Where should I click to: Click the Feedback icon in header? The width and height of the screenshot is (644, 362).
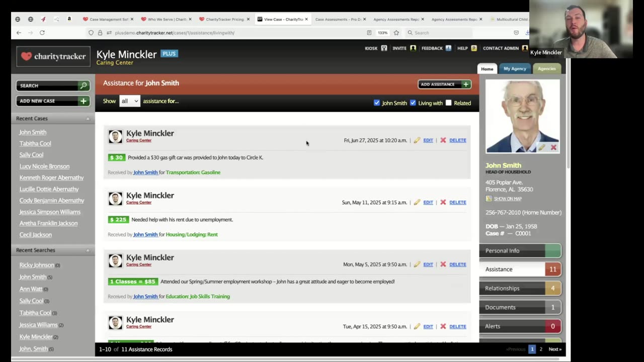tap(448, 48)
